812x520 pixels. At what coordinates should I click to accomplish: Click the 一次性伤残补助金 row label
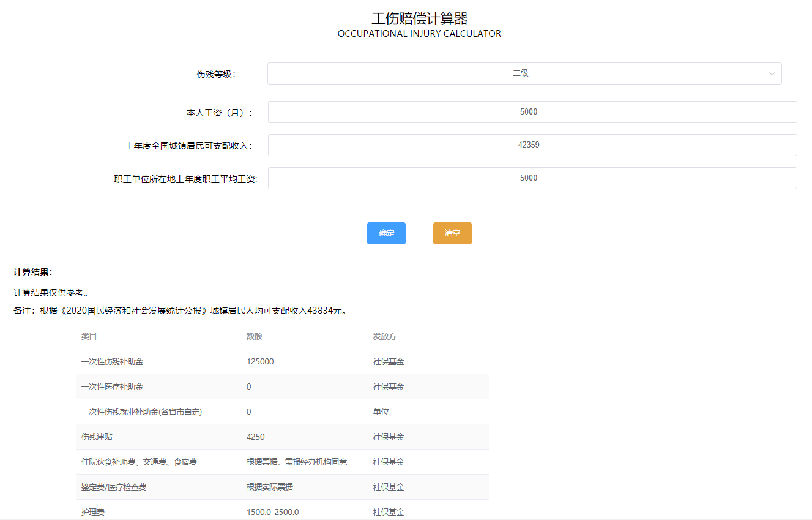coord(112,361)
